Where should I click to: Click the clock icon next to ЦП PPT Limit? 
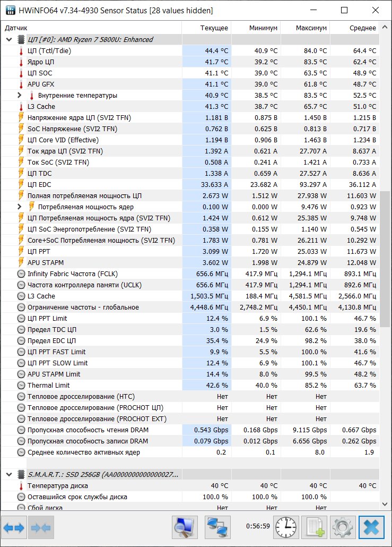[21, 319]
